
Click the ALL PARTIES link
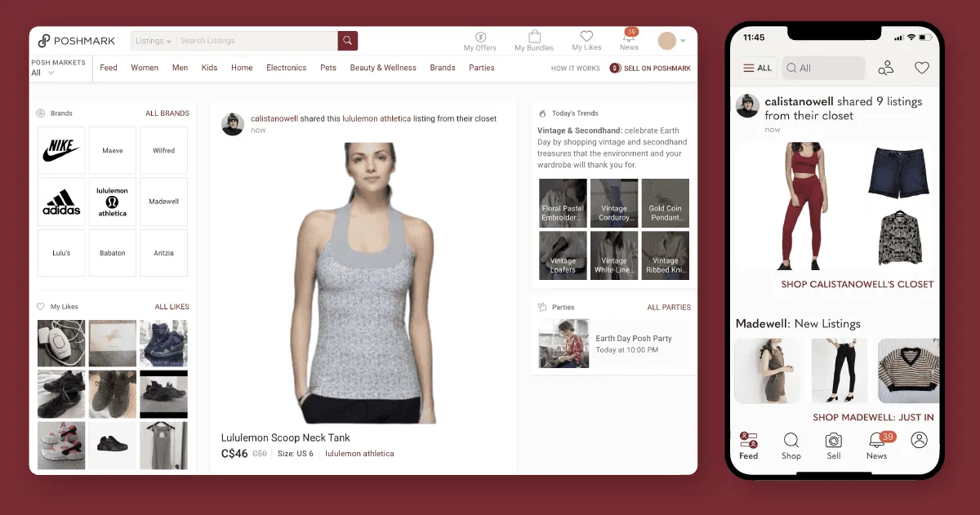[x=669, y=308]
